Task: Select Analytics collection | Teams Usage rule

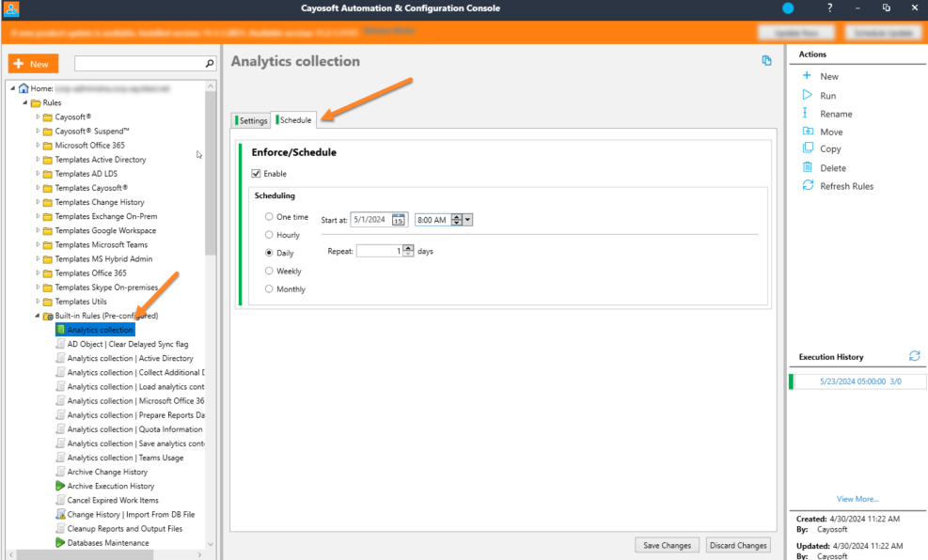Action: point(125,457)
